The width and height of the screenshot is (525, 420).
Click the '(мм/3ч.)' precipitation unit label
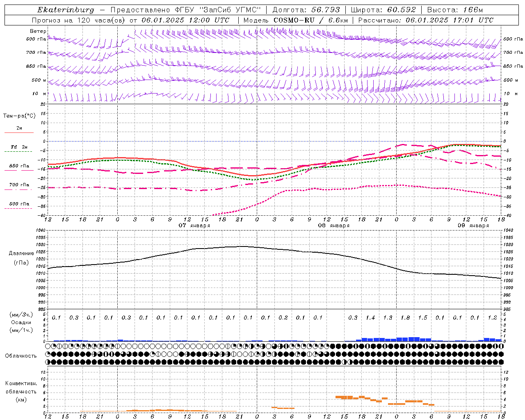click(x=21, y=315)
